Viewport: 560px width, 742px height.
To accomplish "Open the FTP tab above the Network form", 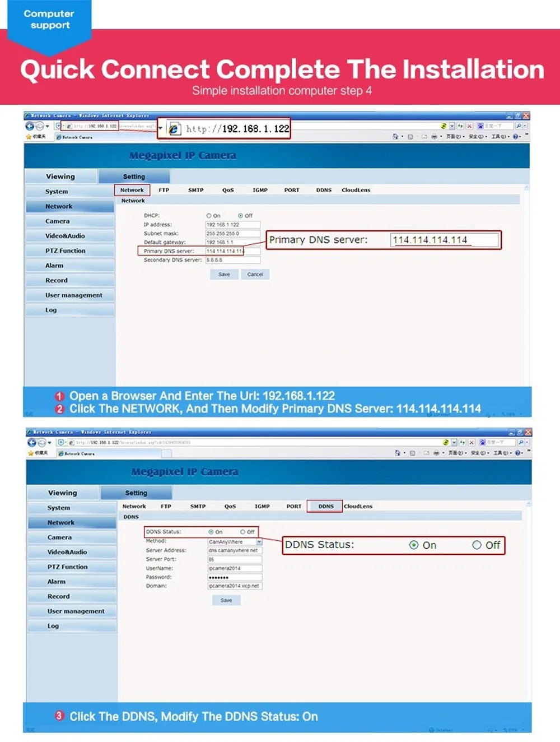I will pyautogui.click(x=164, y=190).
